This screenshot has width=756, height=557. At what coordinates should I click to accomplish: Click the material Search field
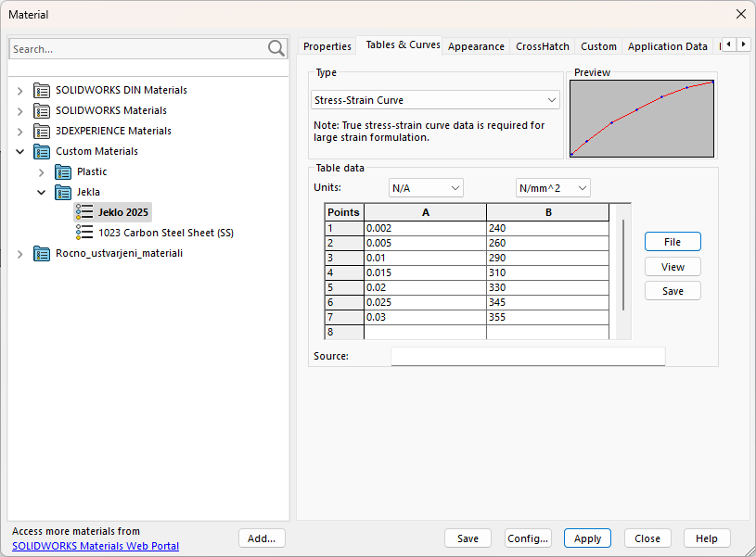pyautogui.click(x=137, y=49)
